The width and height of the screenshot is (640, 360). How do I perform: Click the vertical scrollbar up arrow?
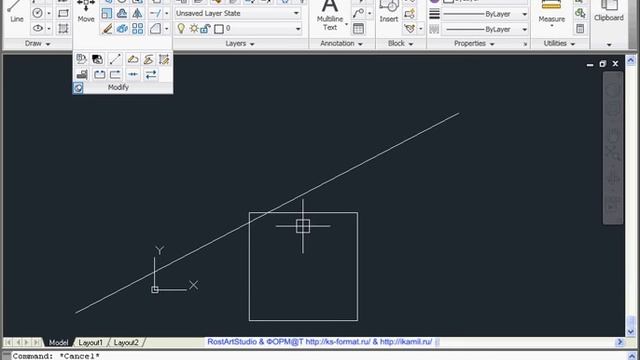tap(631, 60)
